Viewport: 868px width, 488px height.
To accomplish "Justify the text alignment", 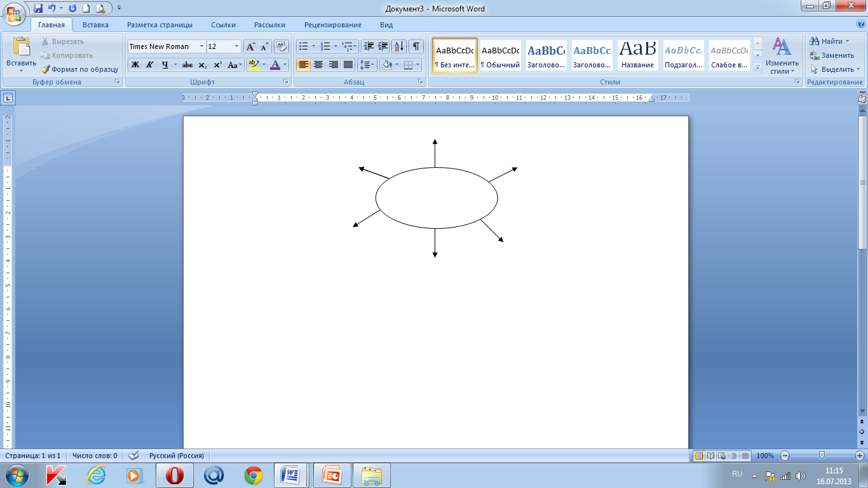I will coord(348,65).
